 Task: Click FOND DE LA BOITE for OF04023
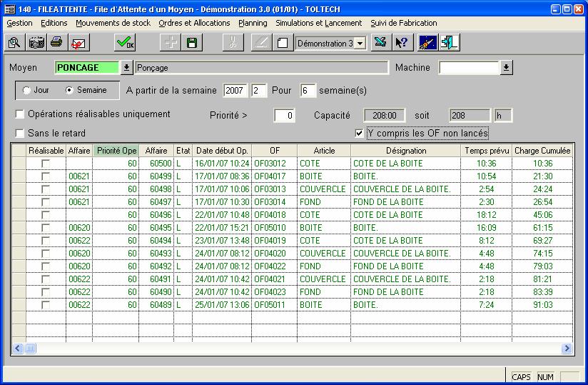(x=406, y=292)
